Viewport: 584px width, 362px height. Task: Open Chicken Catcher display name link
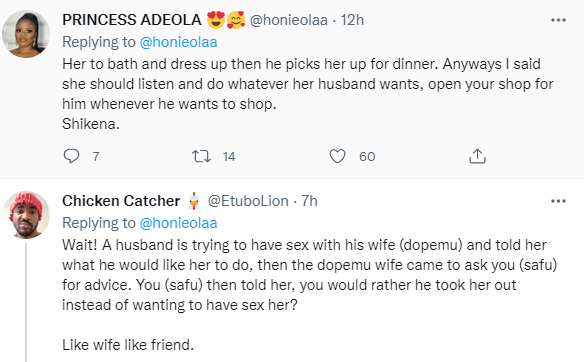pyautogui.click(x=121, y=201)
